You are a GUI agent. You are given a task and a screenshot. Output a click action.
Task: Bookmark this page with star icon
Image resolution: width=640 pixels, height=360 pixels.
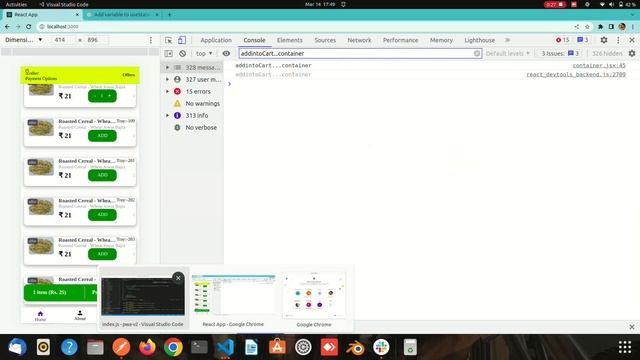tap(587, 27)
